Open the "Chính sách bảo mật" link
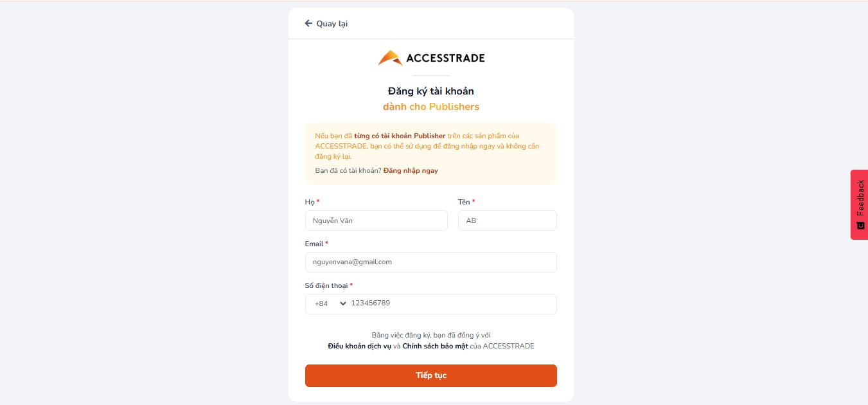868x405 pixels. 434,346
